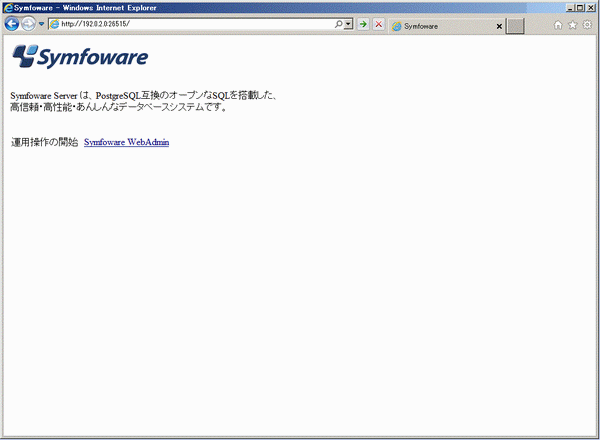The height and width of the screenshot is (440, 600).
Task: Click the Symfoware logo image
Action: coord(80,57)
